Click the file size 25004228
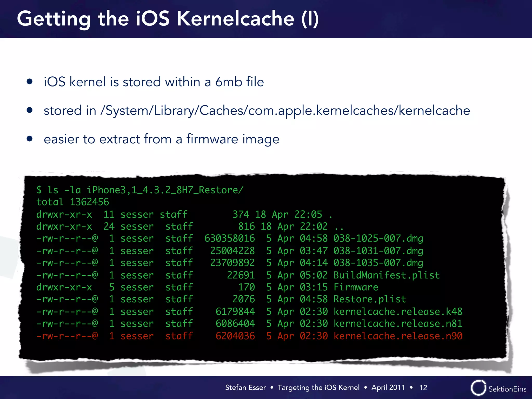The height and width of the screenshot is (399, 532). [x=232, y=251]
